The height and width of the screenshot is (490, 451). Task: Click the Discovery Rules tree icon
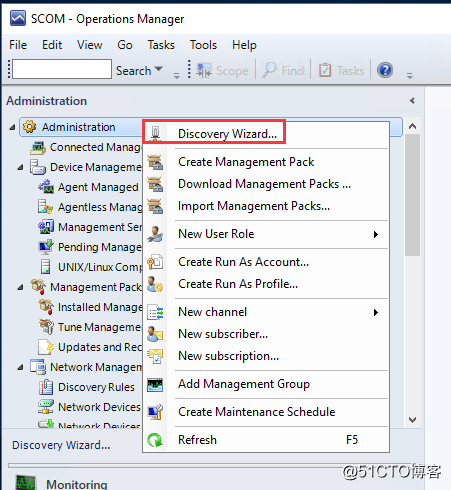point(46,387)
